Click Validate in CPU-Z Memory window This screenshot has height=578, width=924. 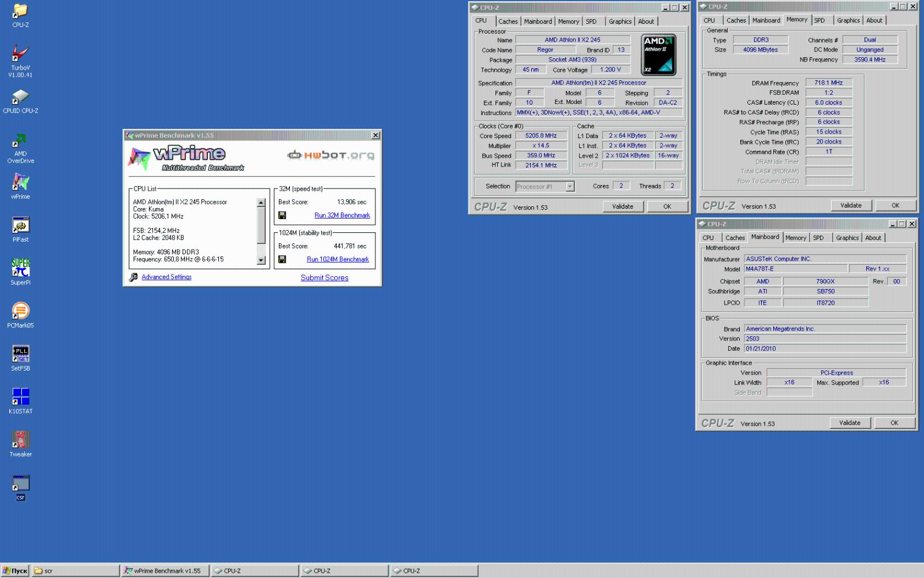tap(851, 205)
